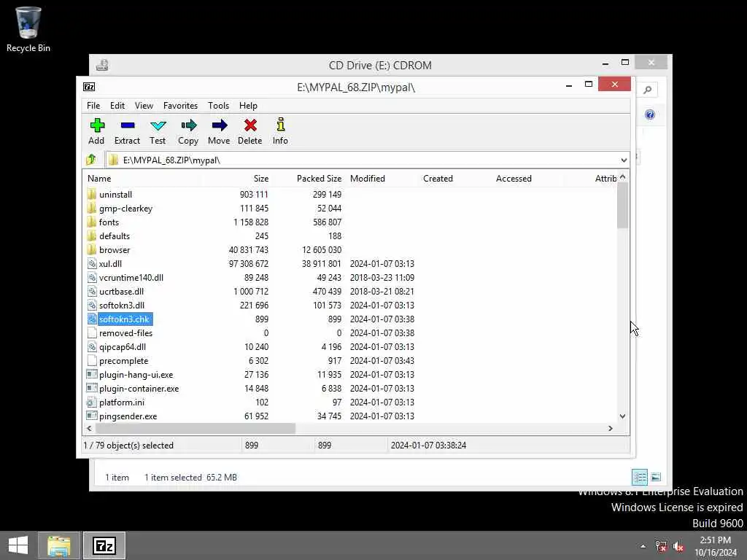Click the horizontal scrollbar thumb
The image size is (747, 560).
196,428
